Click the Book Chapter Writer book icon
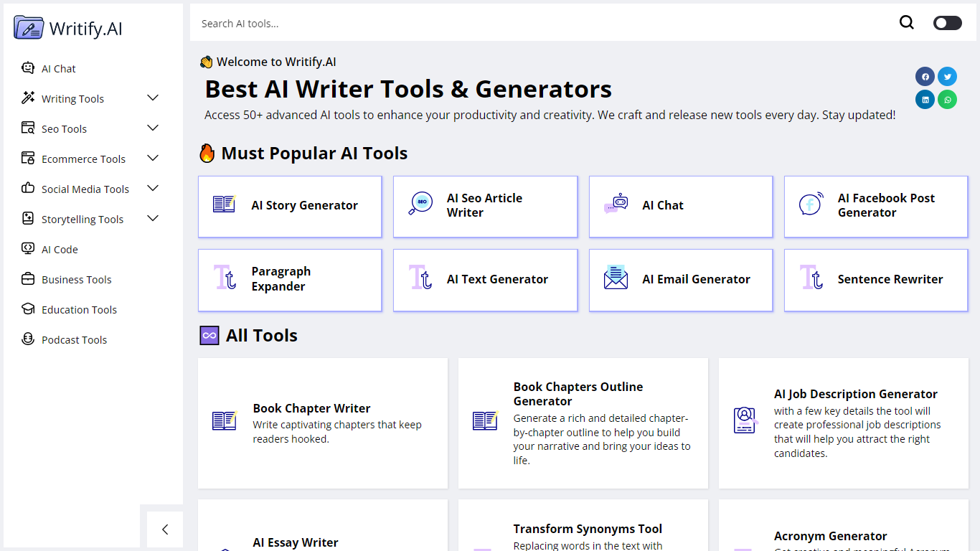 pos(225,420)
